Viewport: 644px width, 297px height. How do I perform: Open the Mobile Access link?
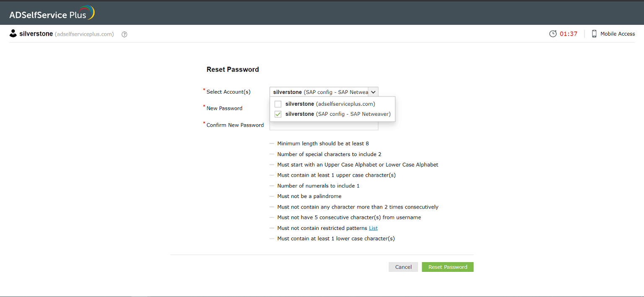coord(618,34)
